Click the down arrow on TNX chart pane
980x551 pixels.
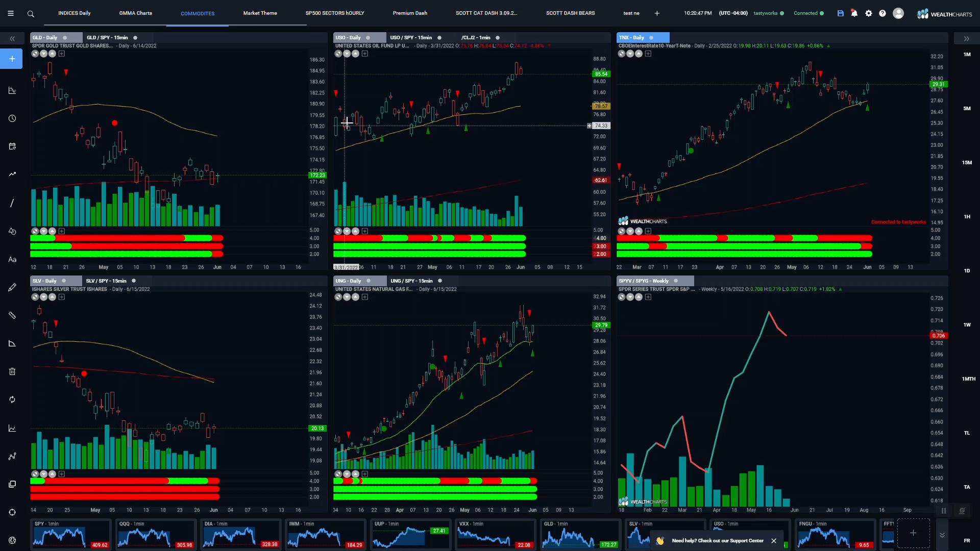pos(630,54)
